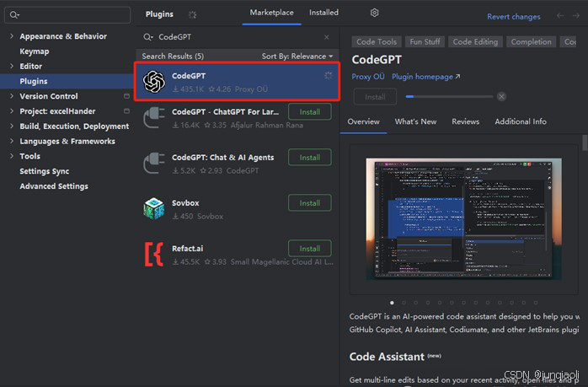Screen dimensions: 588x387
Task: Switch to the Marketplace tab
Action: pos(271,13)
